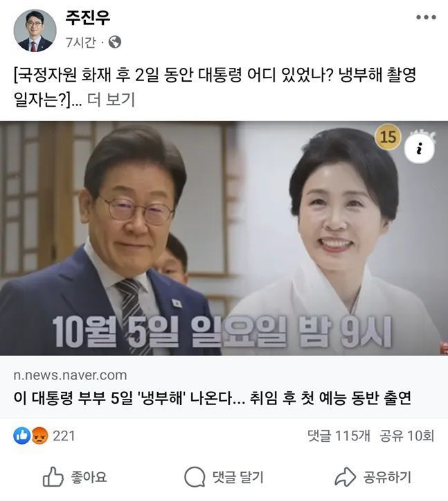The image size is (448, 502).
Task: Open the linked news preview image
Action: click(x=224, y=238)
